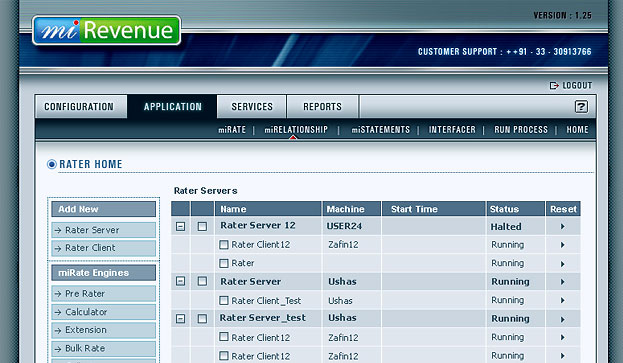
Task: Click reset arrow for Rater Client_Test
Action: coord(563,300)
